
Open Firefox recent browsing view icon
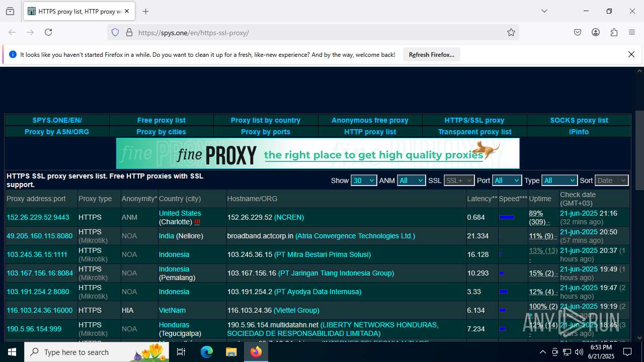[x=10, y=11]
